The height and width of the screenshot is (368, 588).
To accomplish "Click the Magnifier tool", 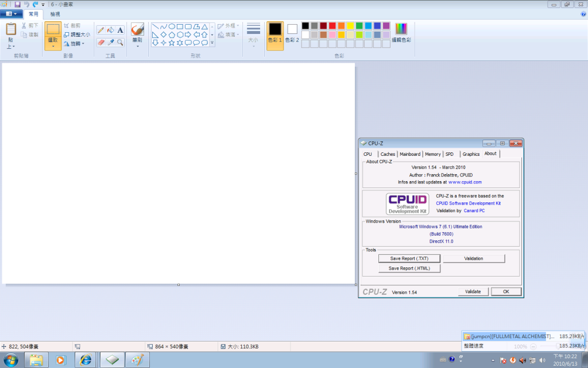I will click(x=120, y=43).
